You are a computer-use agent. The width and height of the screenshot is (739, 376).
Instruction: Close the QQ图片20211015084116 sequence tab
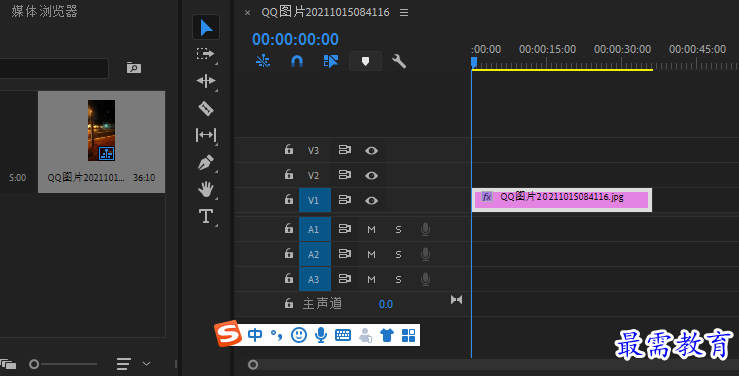click(x=247, y=13)
